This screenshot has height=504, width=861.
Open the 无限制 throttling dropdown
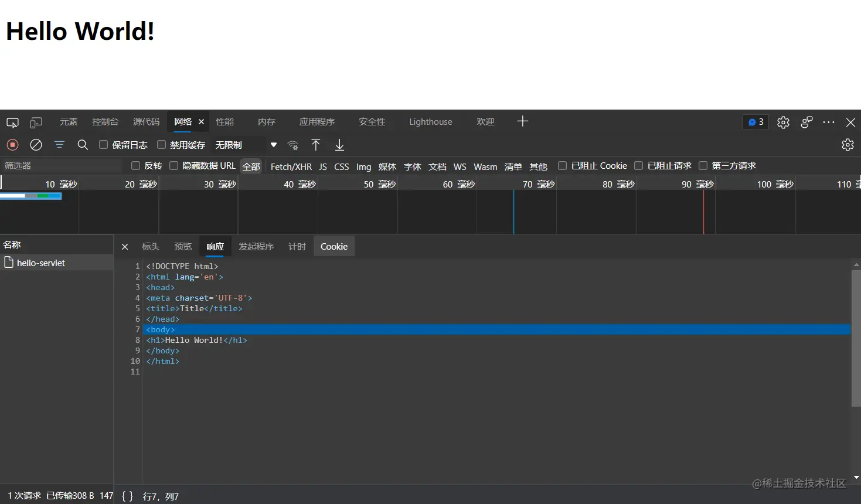click(246, 145)
